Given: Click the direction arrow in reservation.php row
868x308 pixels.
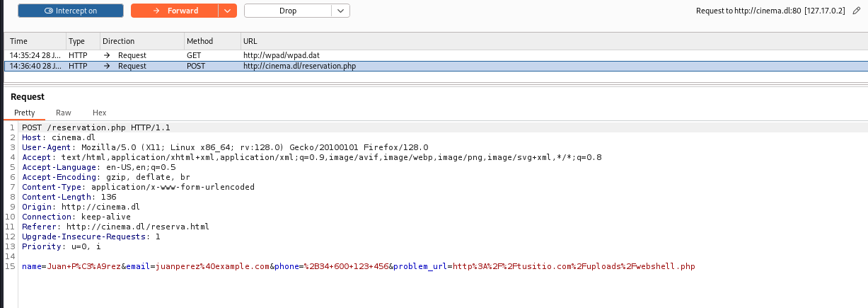Looking at the screenshot, I should tap(107, 66).
